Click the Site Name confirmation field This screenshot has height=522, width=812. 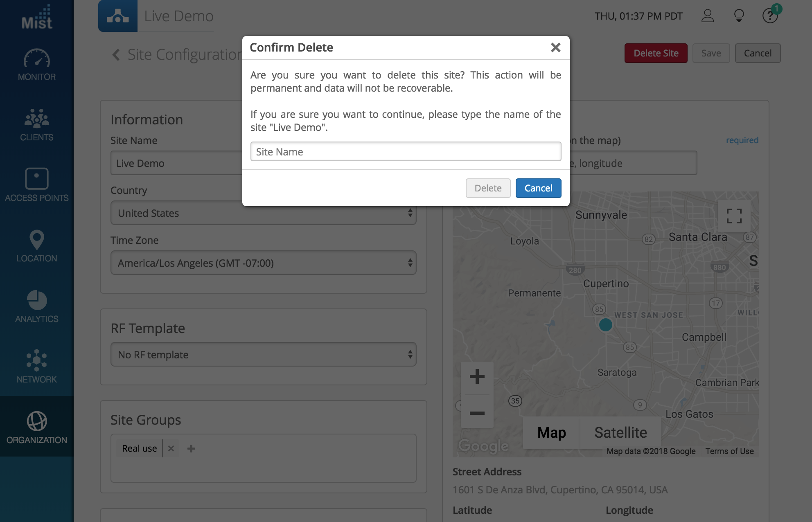pos(406,152)
